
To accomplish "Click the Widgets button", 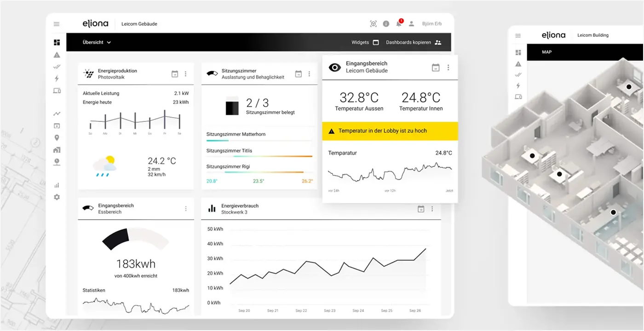I will 365,42.
